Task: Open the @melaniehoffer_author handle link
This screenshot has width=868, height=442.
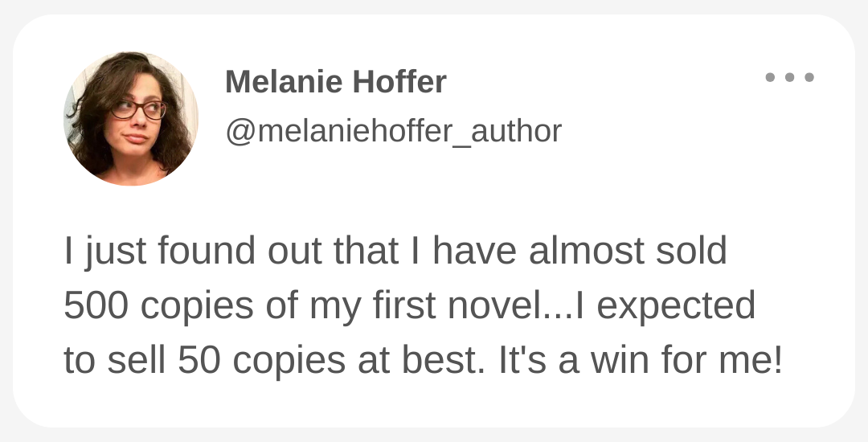Action: pos(393,132)
